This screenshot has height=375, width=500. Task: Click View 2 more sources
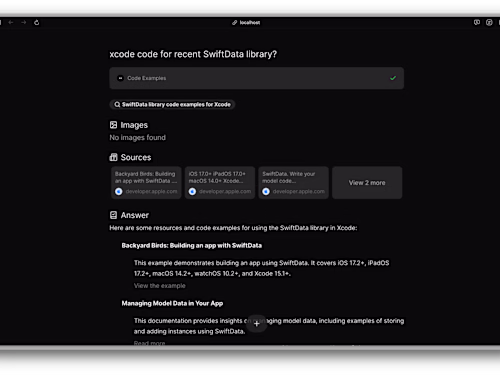click(367, 183)
